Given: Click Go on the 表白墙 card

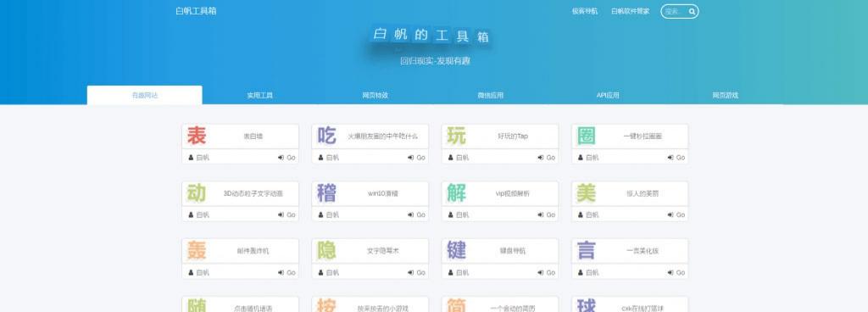Looking at the screenshot, I should pyautogui.click(x=287, y=158).
